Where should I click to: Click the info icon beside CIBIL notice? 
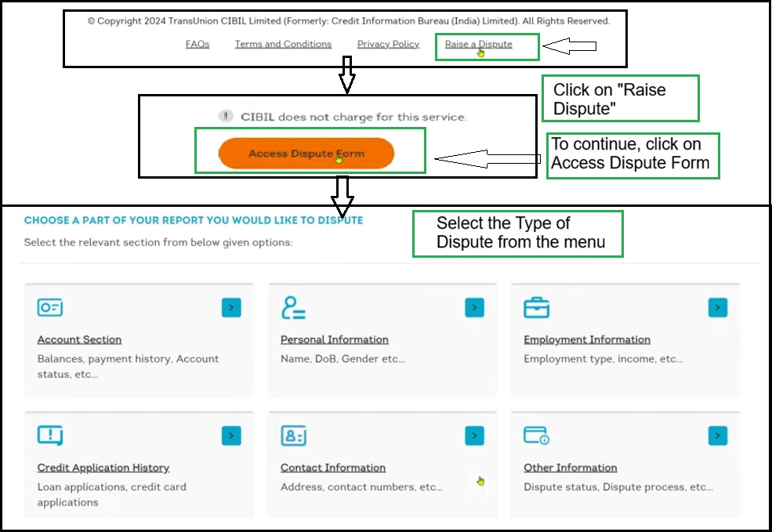(x=226, y=116)
